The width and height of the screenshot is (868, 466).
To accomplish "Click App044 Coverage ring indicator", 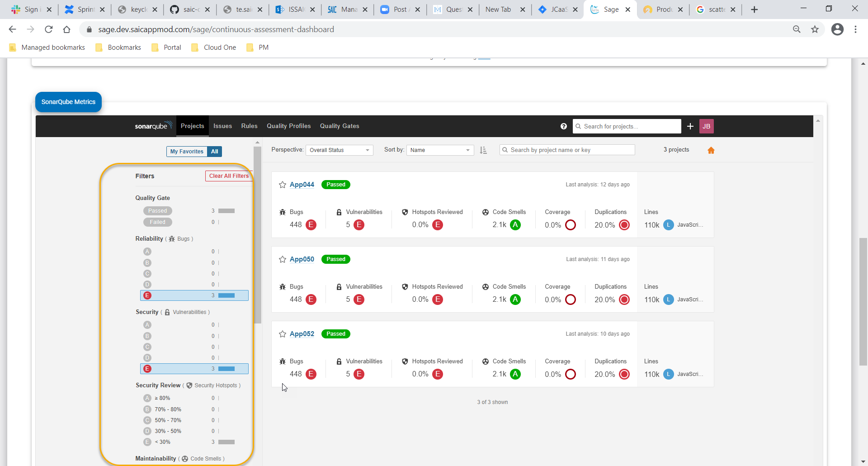I will [x=571, y=225].
